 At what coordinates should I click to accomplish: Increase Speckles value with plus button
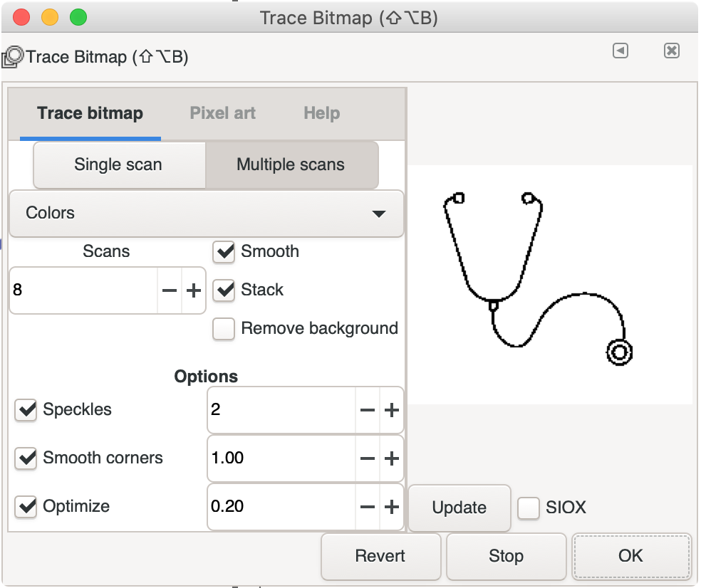pos(392,410)
